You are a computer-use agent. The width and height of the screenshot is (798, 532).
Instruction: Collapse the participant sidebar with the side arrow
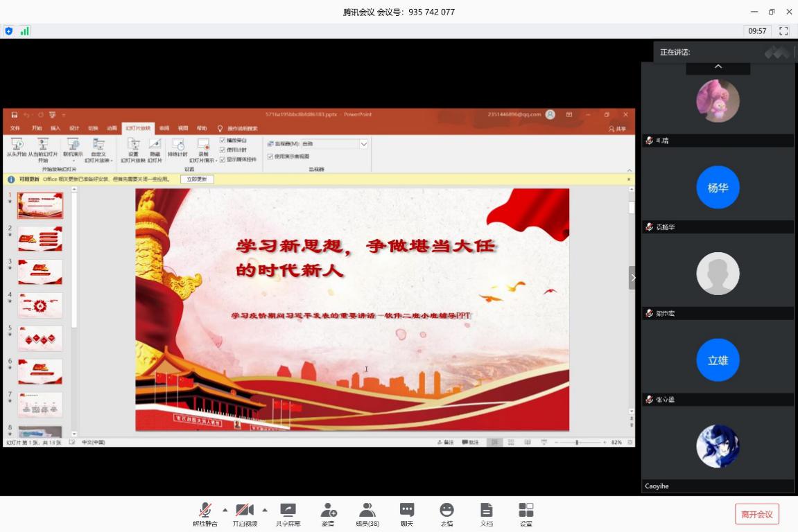click(x=633, y=277)
